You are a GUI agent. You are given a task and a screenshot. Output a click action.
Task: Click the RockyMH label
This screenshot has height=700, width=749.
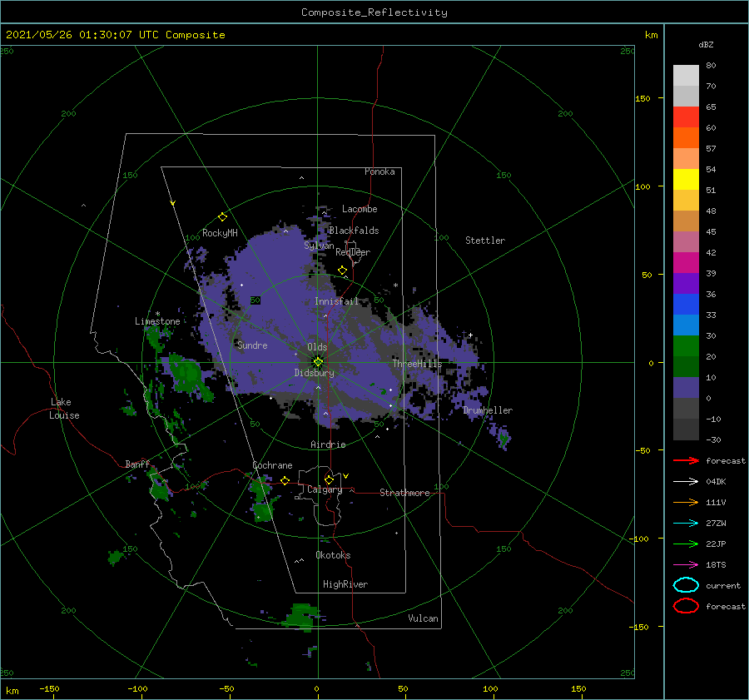pyautogui.click(x=220, y=233)
